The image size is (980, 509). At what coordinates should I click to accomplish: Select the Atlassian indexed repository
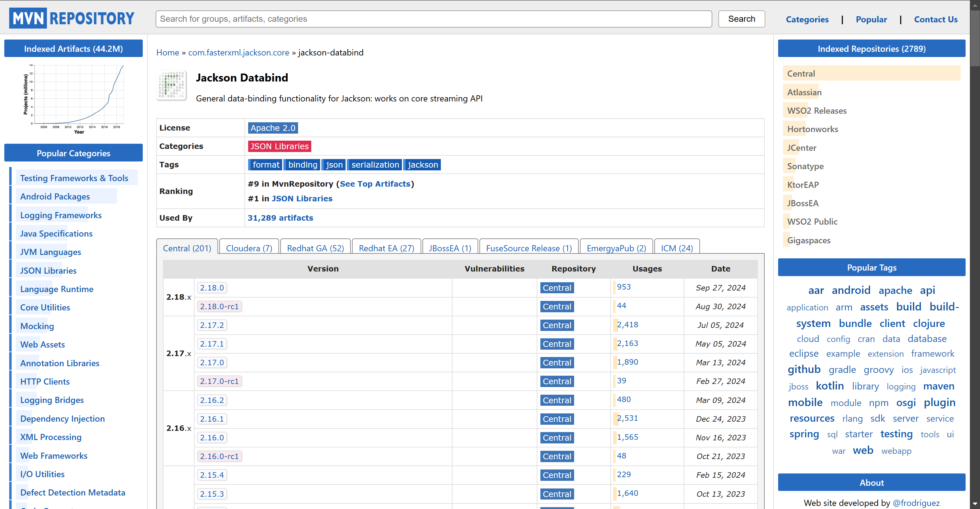coord(804,92)
